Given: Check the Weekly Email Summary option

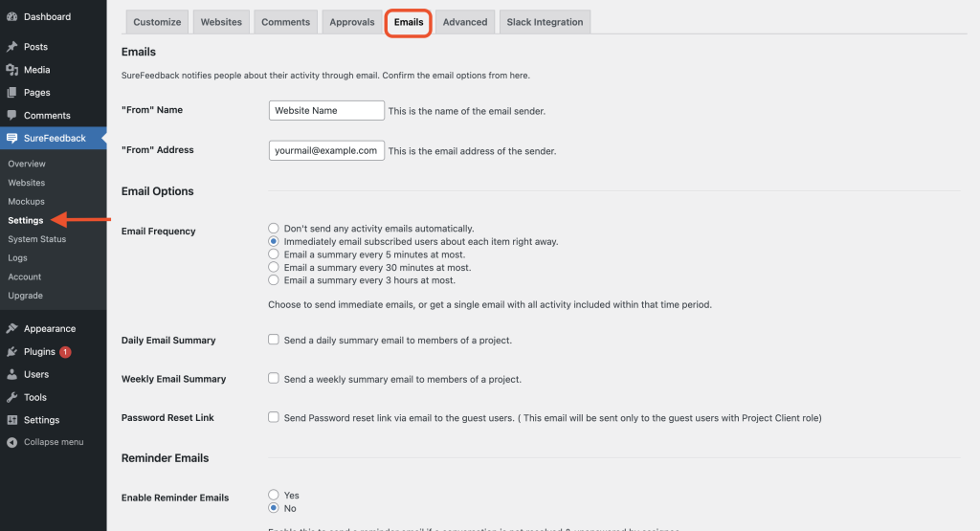Looking at the screenshot, I should click(x=274, y=379).
